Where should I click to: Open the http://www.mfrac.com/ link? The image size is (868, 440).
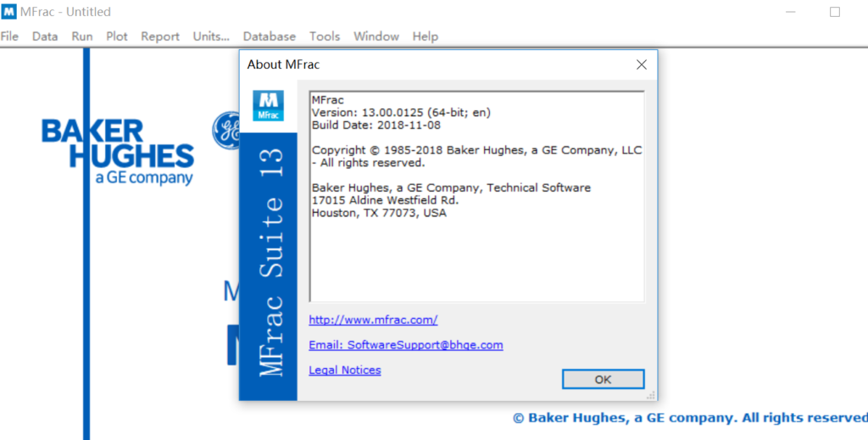[373, 320]
